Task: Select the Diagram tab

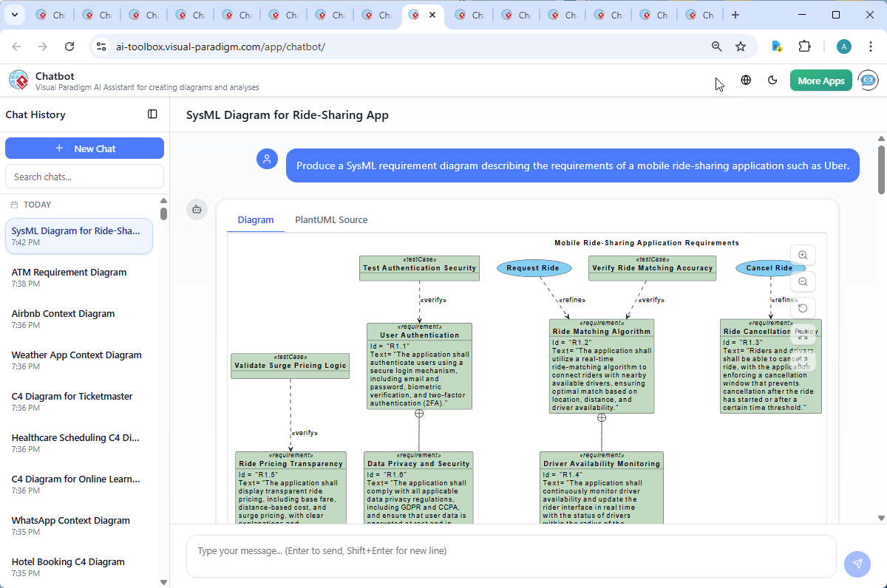Action: (x=256, y=219)
